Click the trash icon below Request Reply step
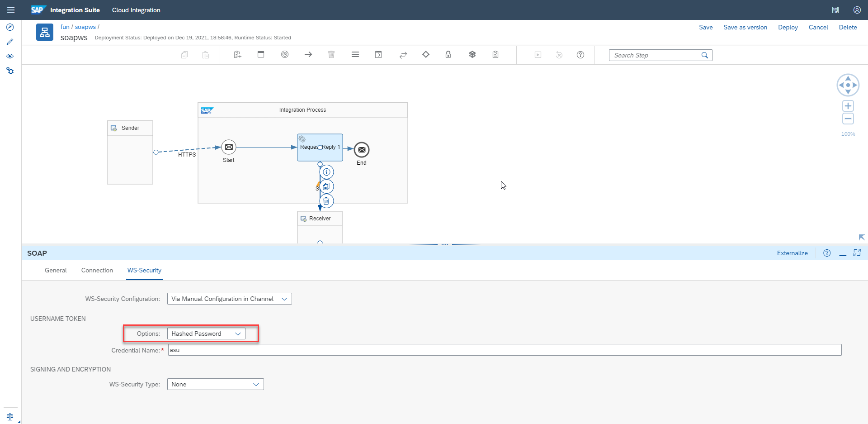This screenshot has height=424, width=868. (326, 201)
